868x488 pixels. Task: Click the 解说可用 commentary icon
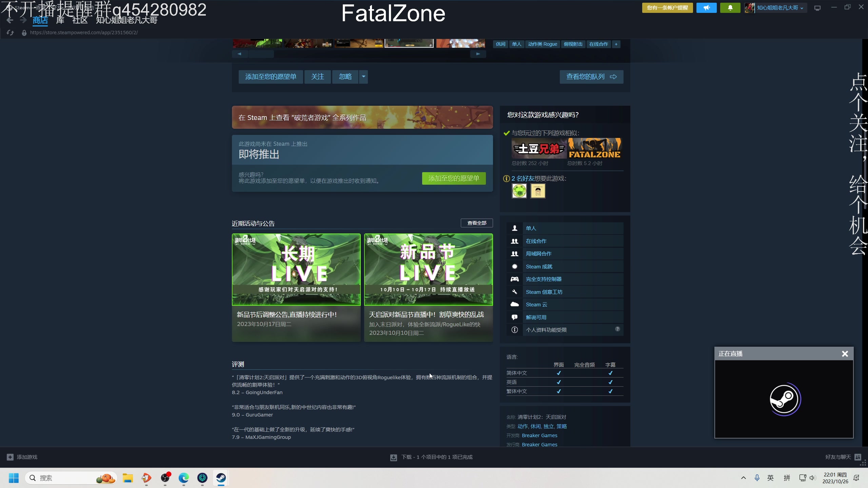coord(514,318)
